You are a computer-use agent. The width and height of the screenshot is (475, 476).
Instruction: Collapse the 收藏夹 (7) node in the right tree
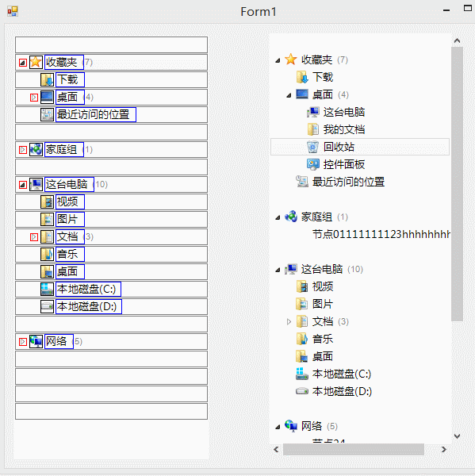click(x=278, y=60)
